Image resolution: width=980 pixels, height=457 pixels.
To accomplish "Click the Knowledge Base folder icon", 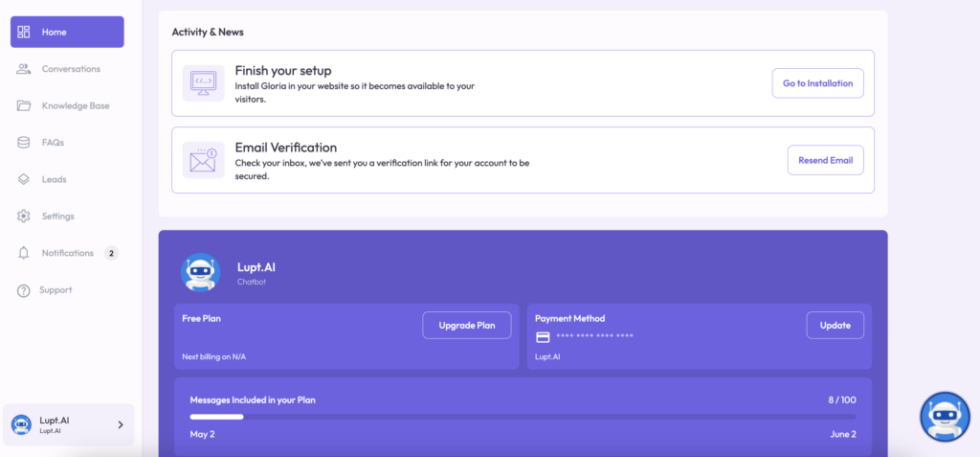I will (x=24, y=105).
